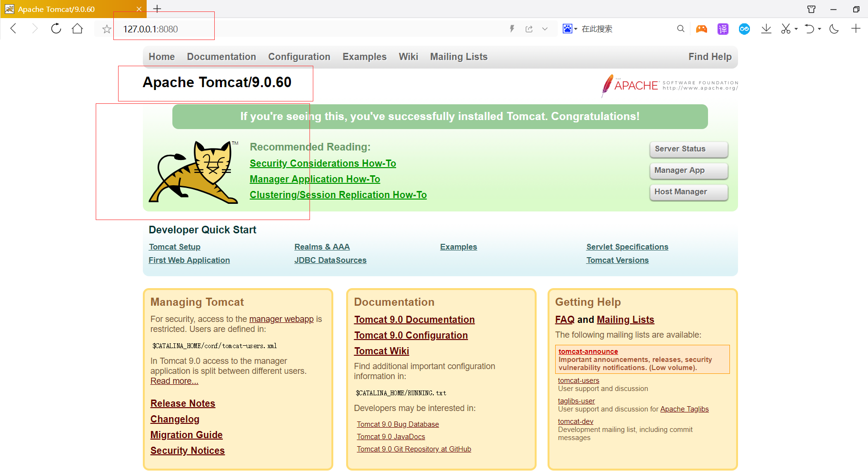Click the shirt skin icon in title bar
Screen dimensions: 868x471
click(811, 9)
